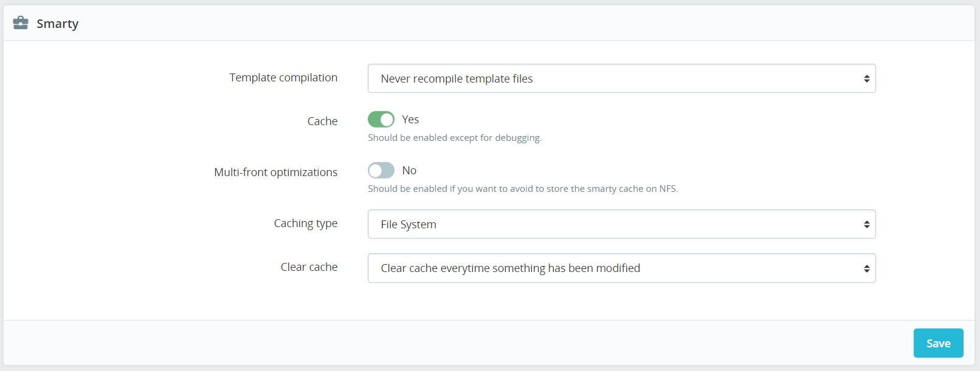980x371 pixels.
Task: Click the briefcase icon beside Smarty
Action: click(21, 23)
